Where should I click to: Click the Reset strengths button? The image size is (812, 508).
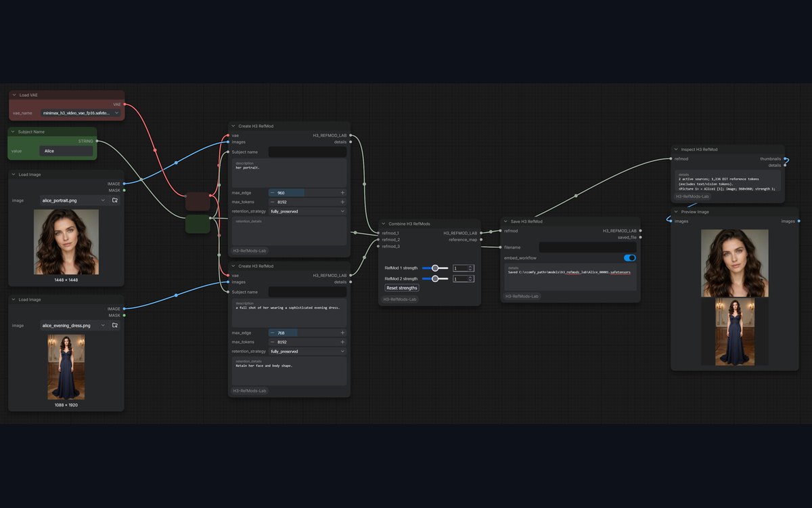click(402, 288)
